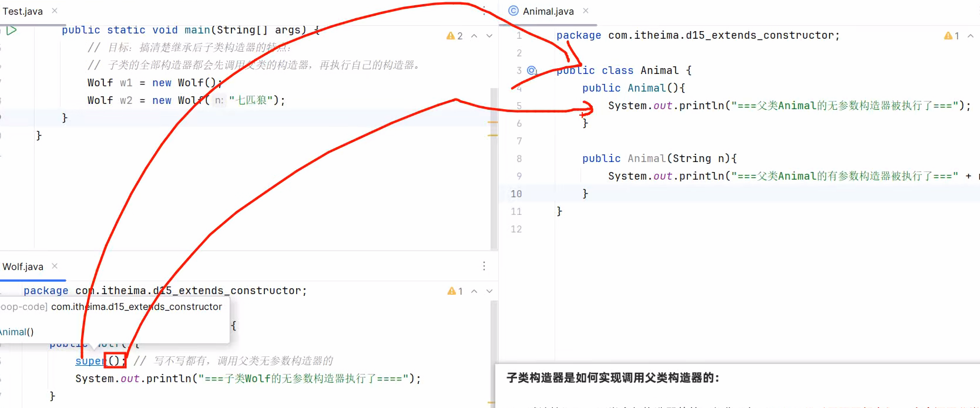The image size is (980, 408).
Task: Click package statement in Animal.java
Action: [x=698, y=35]
